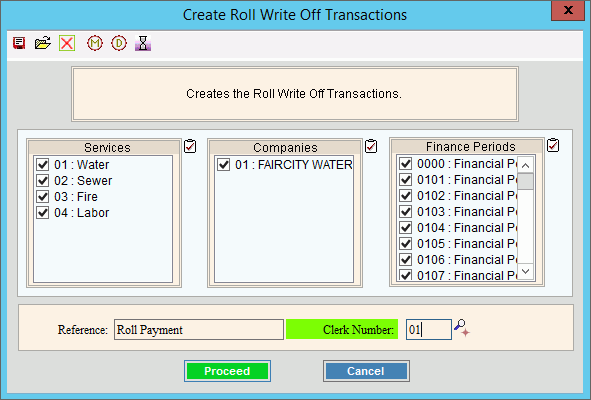Screen dimensions: 591x400
Task: Click the clipboard icon beside Services
Action: tap(190, 146)
